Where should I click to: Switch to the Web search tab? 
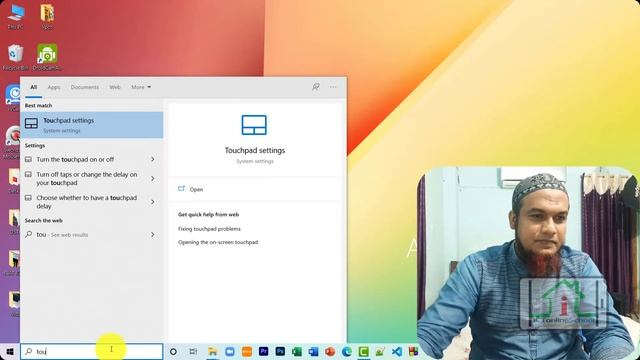(115, 87)
